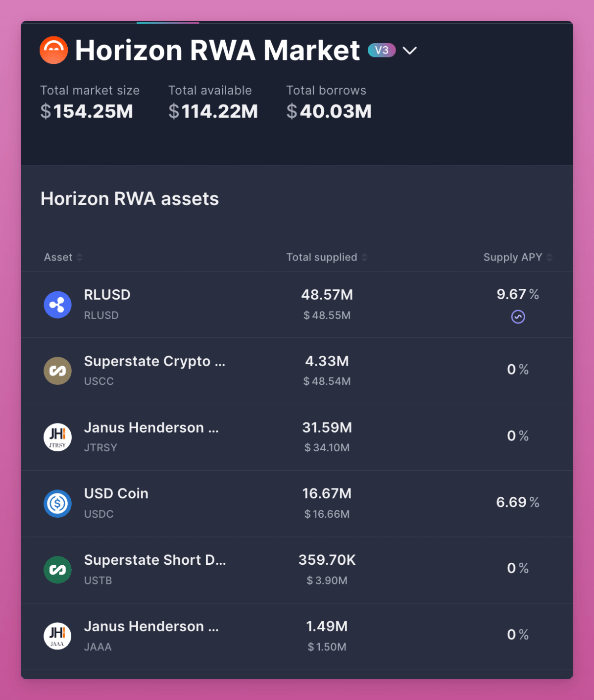Open the V3 version dropdown
This screenshot has height=700, width=594.
coord(410,50)
